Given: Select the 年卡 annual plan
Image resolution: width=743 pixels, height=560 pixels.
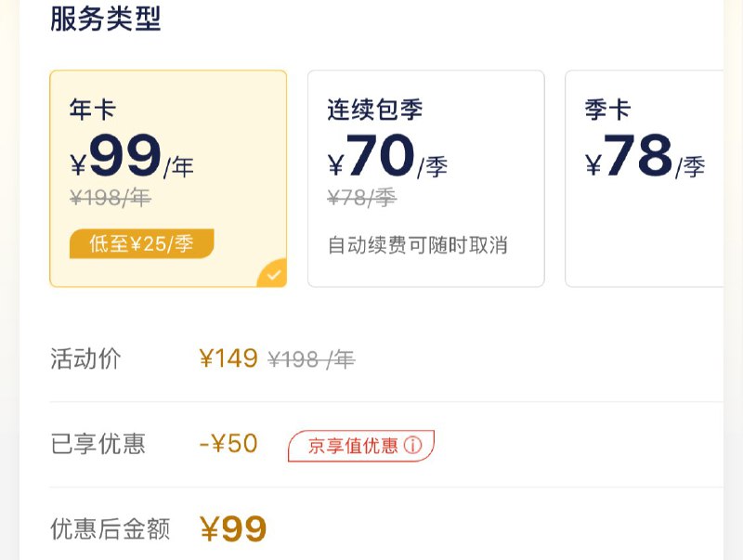Looking at the screenshot, I should [168, 176].
